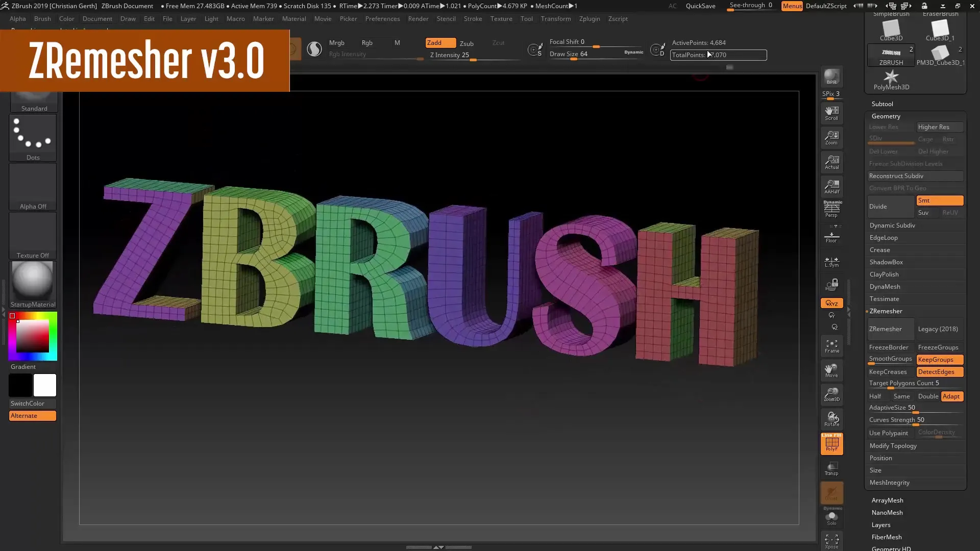The image size is (980, 551).
Task: Select the Rotate view icon
Action: (x=831, y=419)
